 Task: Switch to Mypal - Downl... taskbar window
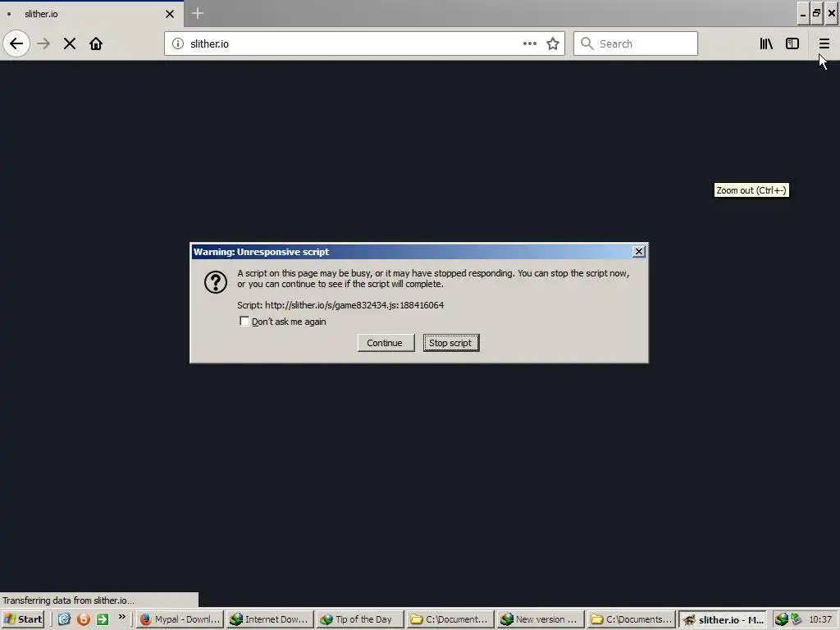pyautogui.click(x=180, y=619)
